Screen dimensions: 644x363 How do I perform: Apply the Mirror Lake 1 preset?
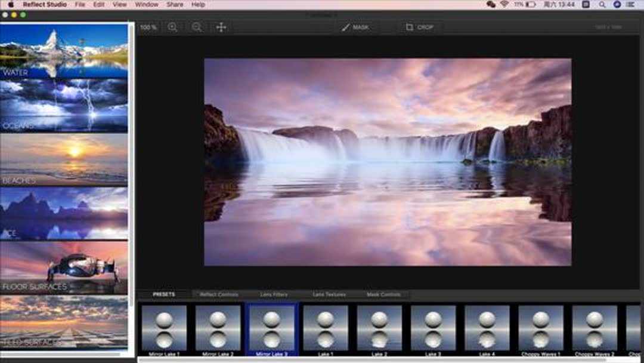point(164,328)
